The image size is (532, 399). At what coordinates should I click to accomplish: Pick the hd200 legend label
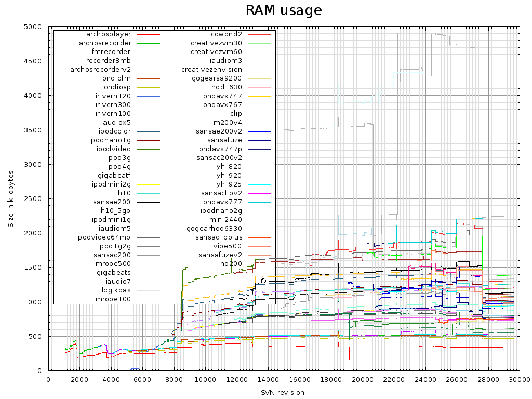pos(231,263)
